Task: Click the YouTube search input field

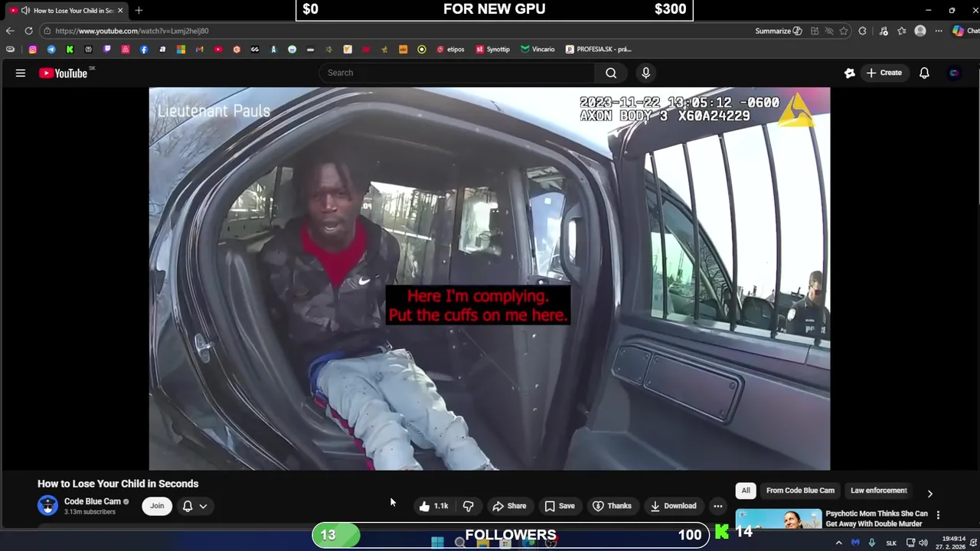Action: [456, 73]
